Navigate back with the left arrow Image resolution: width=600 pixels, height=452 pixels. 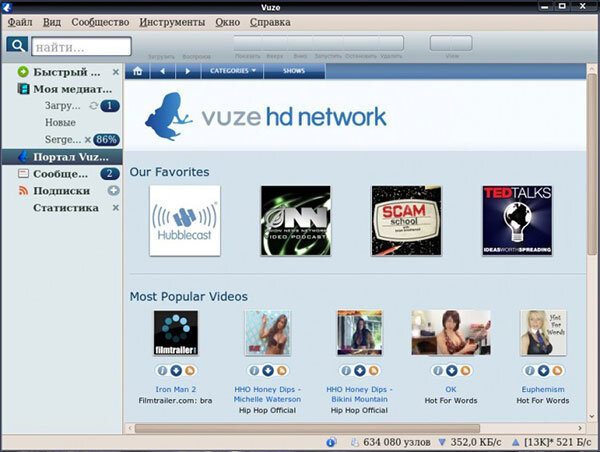(x=163, y=71)
